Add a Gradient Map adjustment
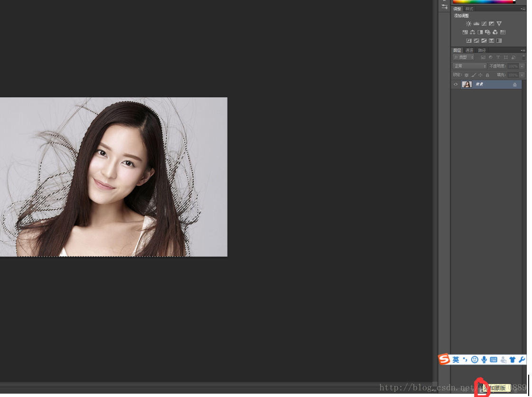The image size is (532, 397). click(499, 41)
